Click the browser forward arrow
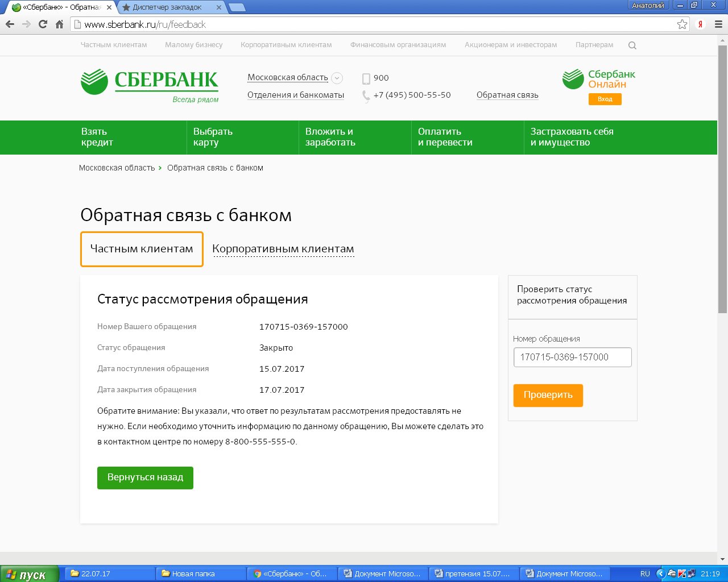This screenshot has width=728, height=582. pos(26,24)
